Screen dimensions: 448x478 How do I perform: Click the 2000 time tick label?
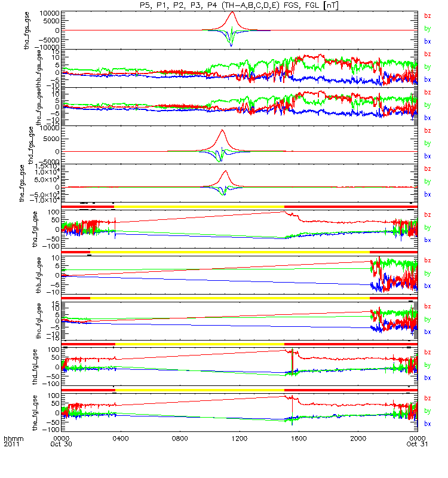(x=358, y=439)
